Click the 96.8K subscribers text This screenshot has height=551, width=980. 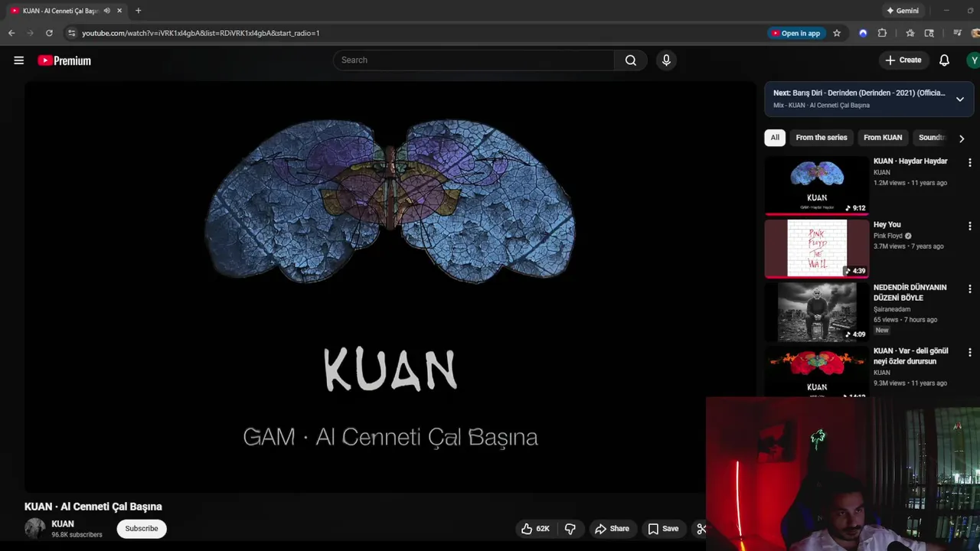click(x=77, y=535)
